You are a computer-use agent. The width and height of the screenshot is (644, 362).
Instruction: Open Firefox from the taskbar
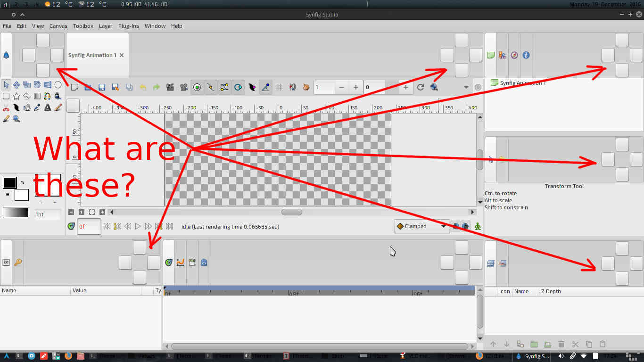pyautogui.click(x=68, y=356)
